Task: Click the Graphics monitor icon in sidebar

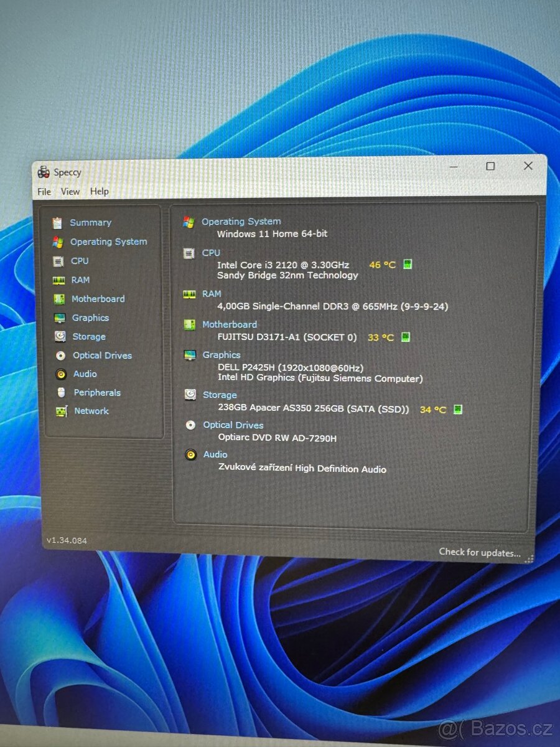Action: click(60, 318)
